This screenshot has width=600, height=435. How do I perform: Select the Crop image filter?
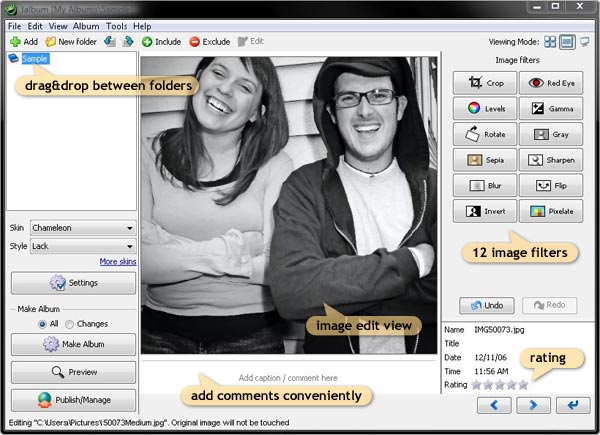click(485, 83)
